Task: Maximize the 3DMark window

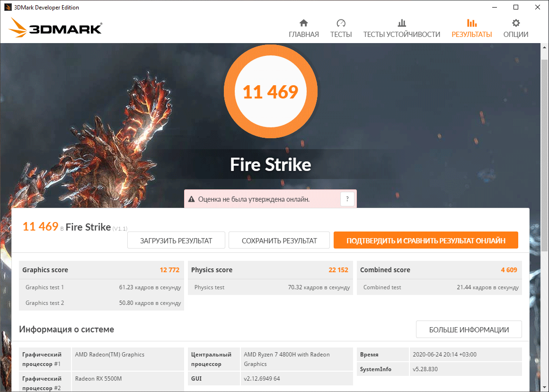Action: click(x=516, y=8)
